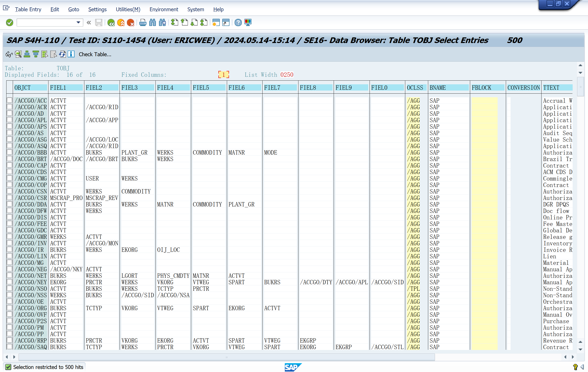Open the command field dropdown arrow
Screen dimensions: 588x372
[78, 23]
